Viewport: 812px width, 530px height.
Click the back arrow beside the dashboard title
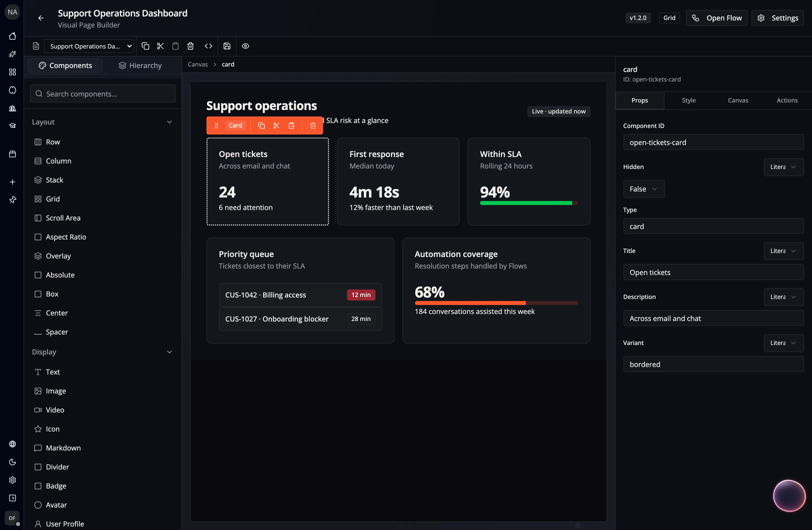click(41, 18)
